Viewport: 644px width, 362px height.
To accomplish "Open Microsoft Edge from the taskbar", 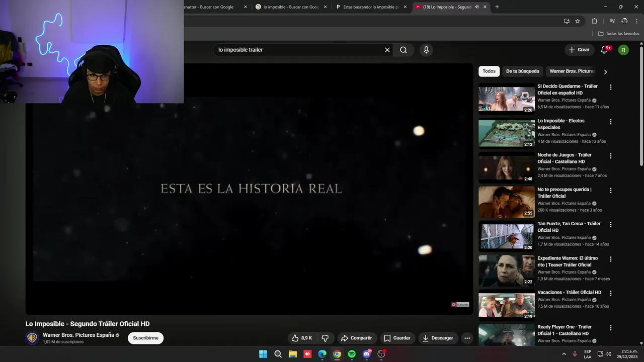I will pos(323,354).
